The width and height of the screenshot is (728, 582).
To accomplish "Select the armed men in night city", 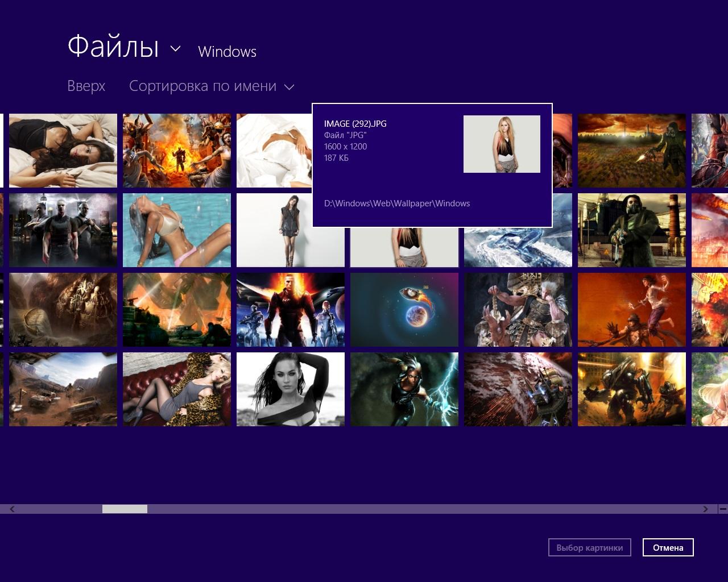I will pos(63,230).
